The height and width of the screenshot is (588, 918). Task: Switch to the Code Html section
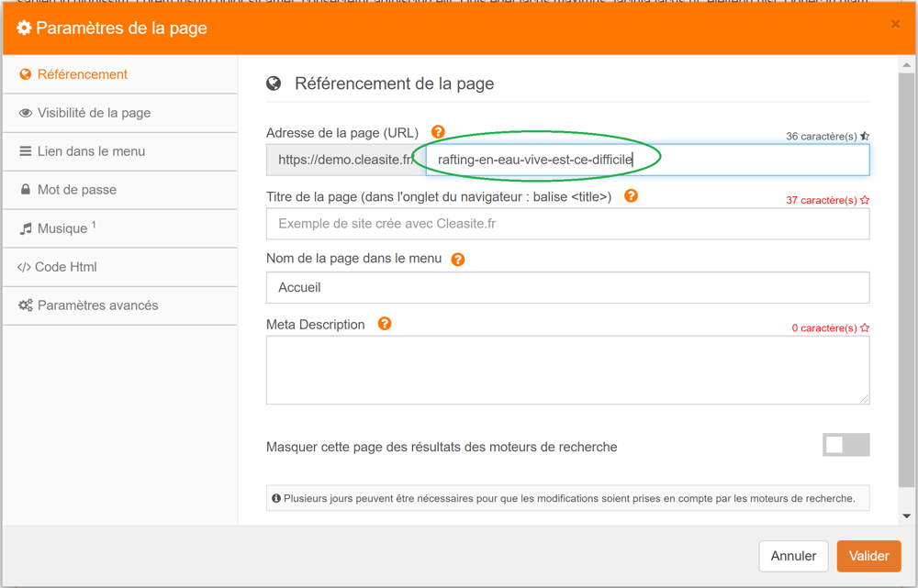click(65, 267)
